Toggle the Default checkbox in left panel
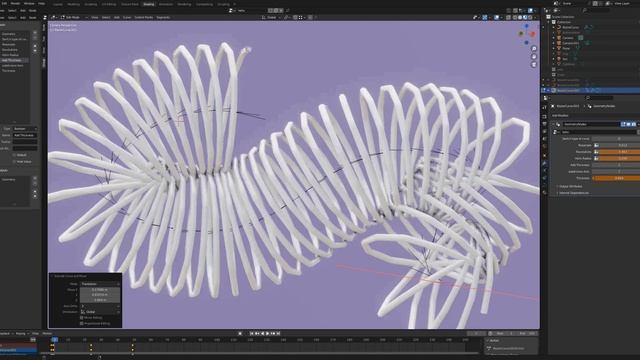This screenshot has width=640, height=360. point(14,155)
